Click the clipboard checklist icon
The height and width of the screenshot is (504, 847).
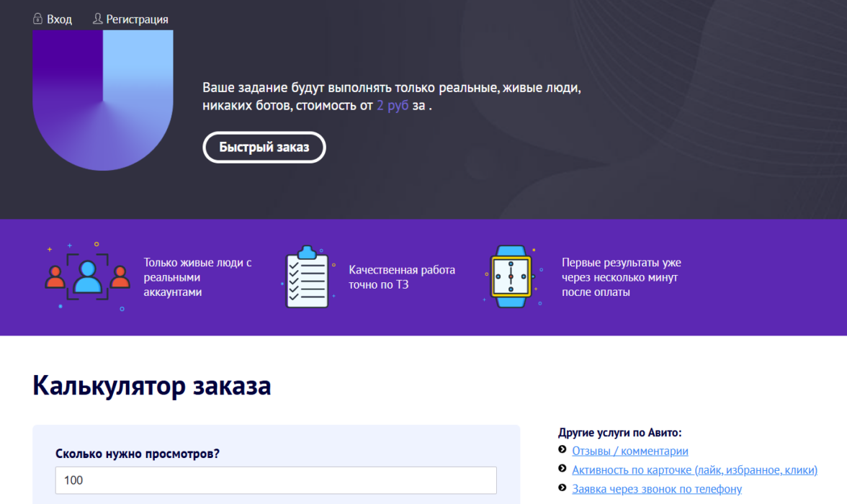coord(308,276)
